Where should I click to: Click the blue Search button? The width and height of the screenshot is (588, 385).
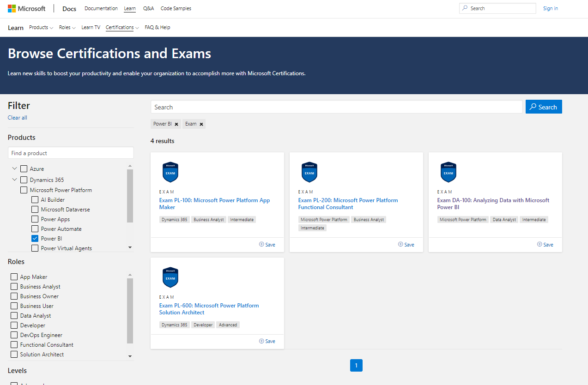(x=544, y=107)
